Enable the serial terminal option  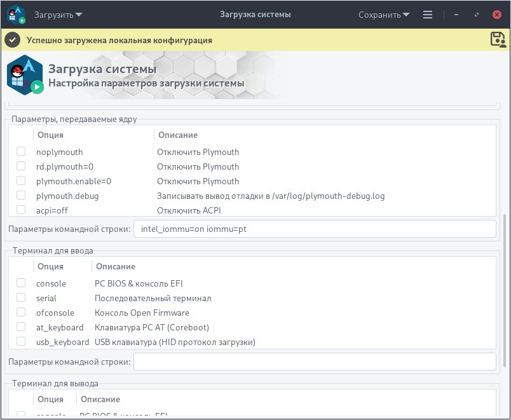20,298
